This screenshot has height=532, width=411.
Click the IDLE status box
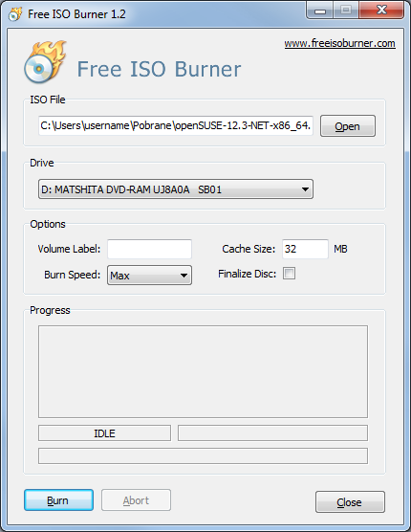pos(104,433)
